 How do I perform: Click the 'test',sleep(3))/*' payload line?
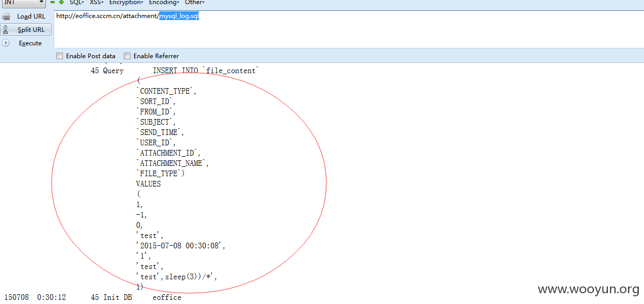[177, 277]
